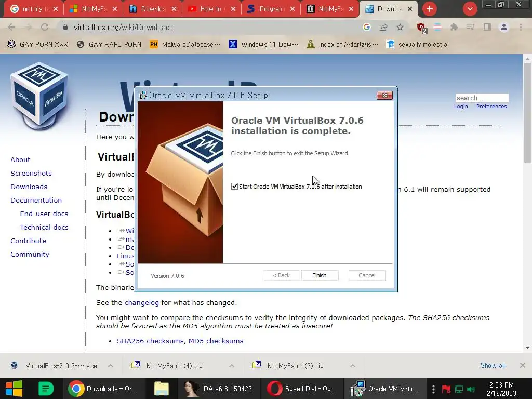Open the uBlock Origin extension icon
This screenshot has width=532, height=399.
421,28
